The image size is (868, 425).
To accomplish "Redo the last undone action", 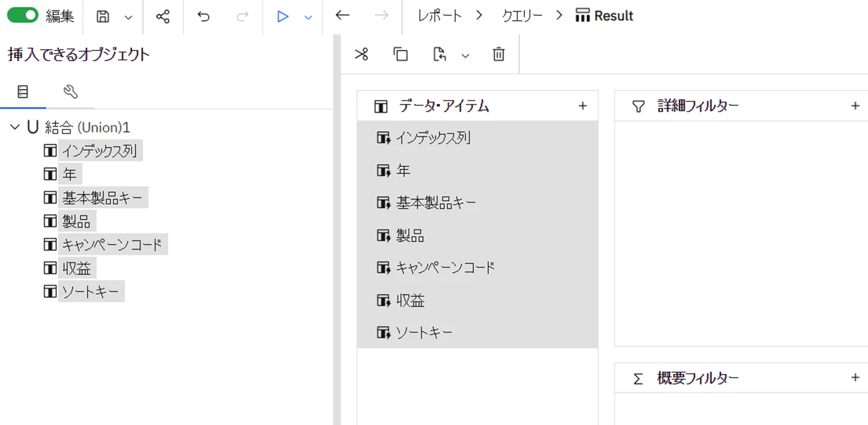I will [242, 16].
